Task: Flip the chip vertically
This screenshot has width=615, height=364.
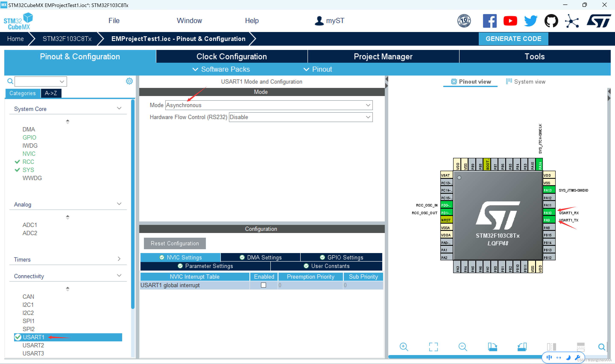Action: click(581, 347)
